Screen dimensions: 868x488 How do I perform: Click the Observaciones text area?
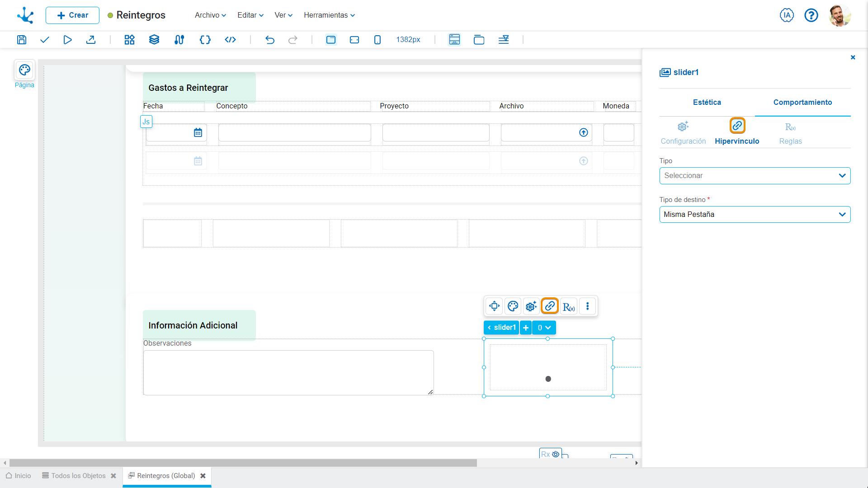coord(288,373)
